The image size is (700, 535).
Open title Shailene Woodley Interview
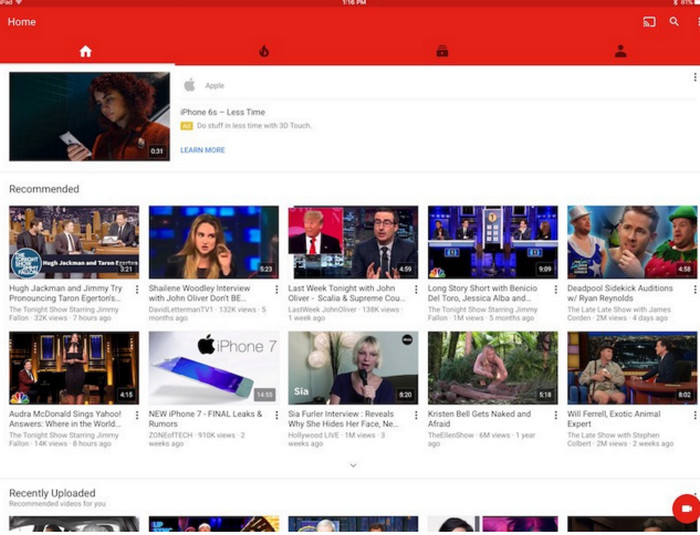[x=200, y=293]
